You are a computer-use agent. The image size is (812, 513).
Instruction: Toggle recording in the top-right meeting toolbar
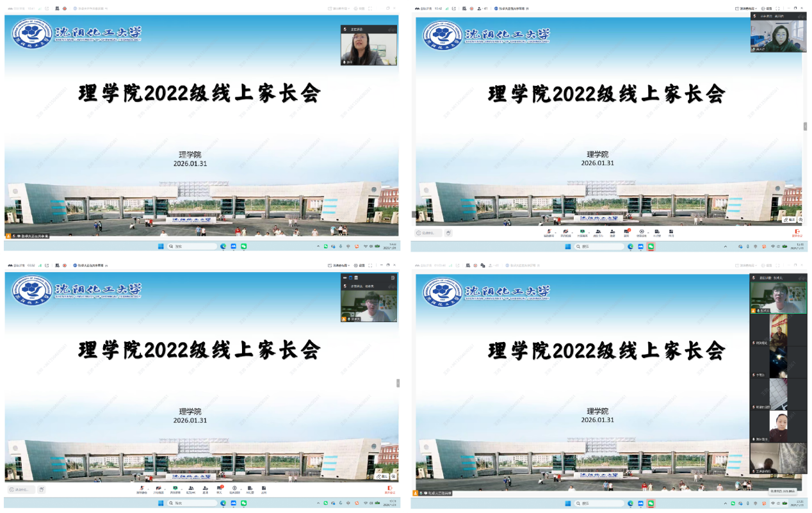coord(642,232)
